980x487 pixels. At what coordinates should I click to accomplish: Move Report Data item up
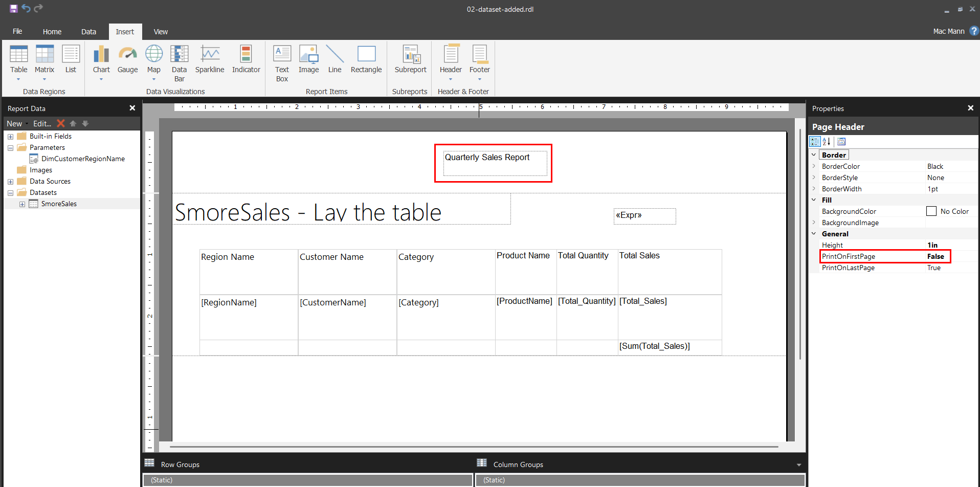(73, 123)
